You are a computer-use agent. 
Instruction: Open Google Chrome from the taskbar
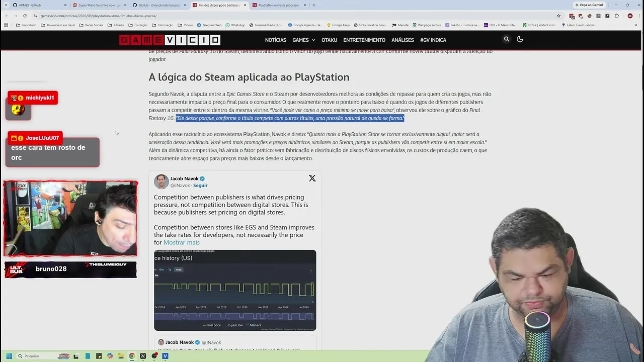coord(132,356)
